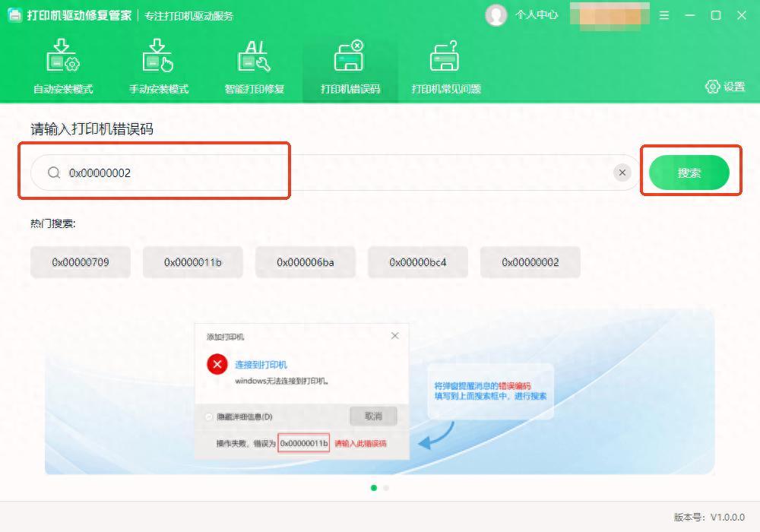Open 设置 gear icon
Image resolution: width=760 pixels, height=532 pixels.
712,87
